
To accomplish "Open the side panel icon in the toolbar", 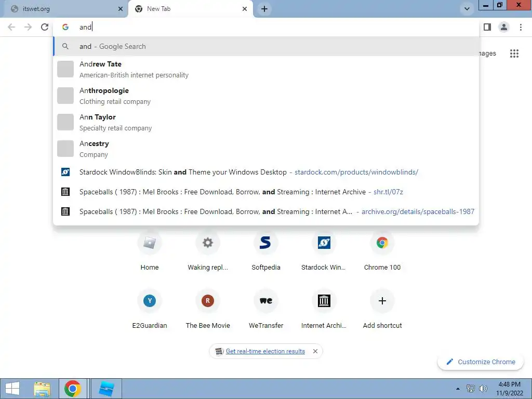I will click(487, 27).
